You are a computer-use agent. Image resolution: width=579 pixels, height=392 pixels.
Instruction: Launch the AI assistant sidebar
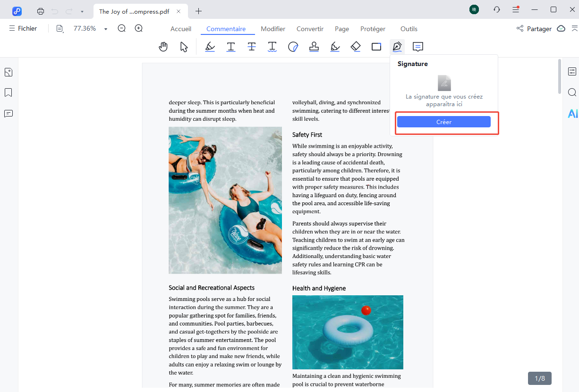[x=572, y=114]
